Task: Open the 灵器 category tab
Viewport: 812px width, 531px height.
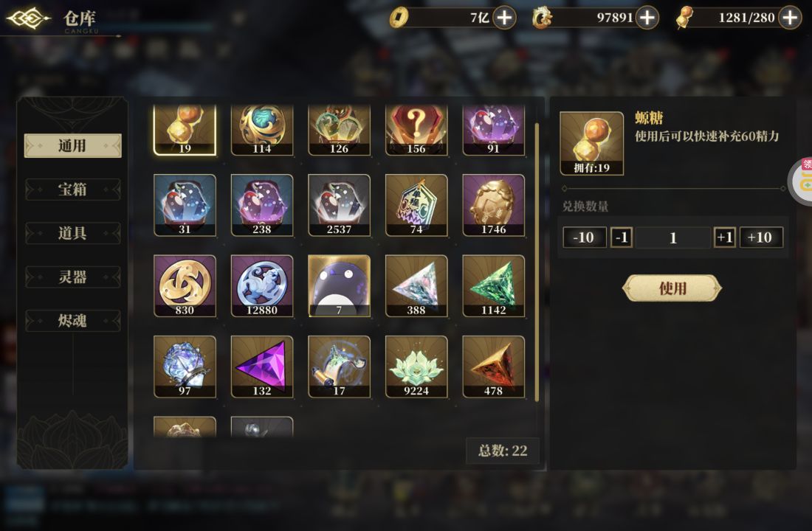Action: tap(72, 277)
